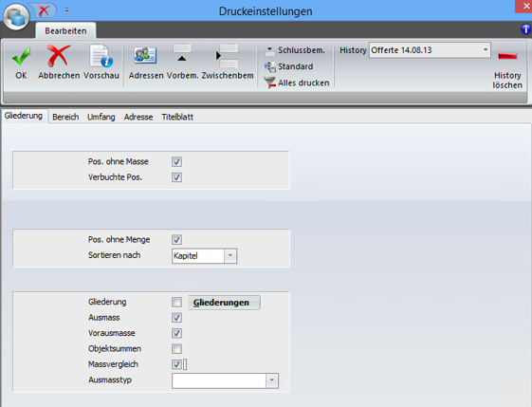Select the Vorbem. remarks icon
This screenshot has width=532, height=407.
(x=182, y=53)
